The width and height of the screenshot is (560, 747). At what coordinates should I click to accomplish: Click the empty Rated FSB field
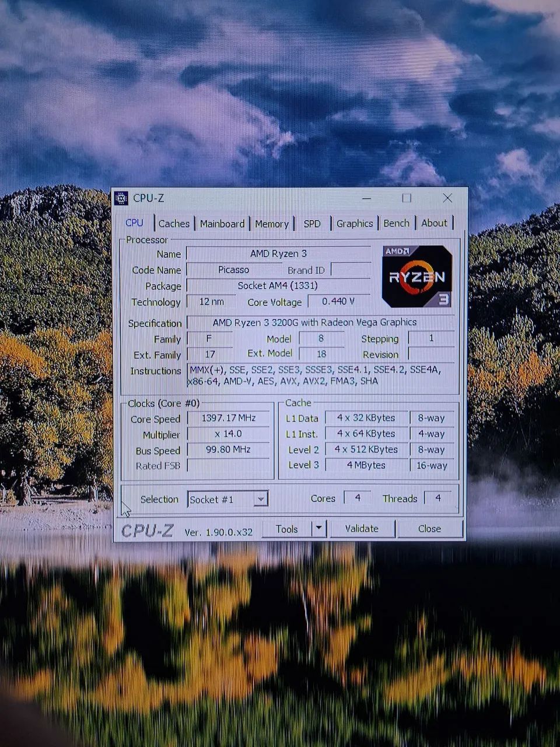(x=228, y=466)
